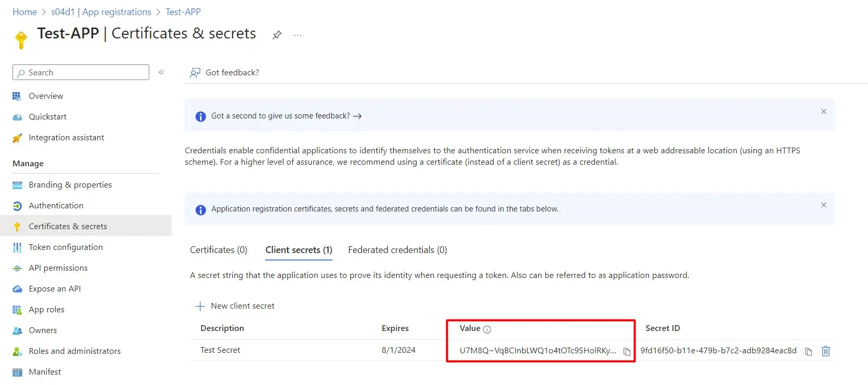Click the Quickstart cloud icon
Viewport: 868px width, 385px height.
click(17, 117)
